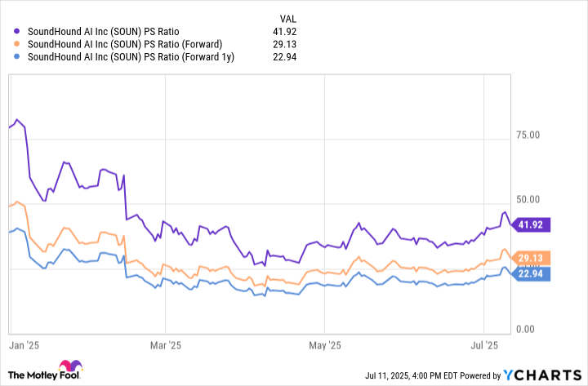The width and height of the screenshot is (588, 386).
Task: Click the VAL column header
Action: pyautogui.click(x=288, y=19)
